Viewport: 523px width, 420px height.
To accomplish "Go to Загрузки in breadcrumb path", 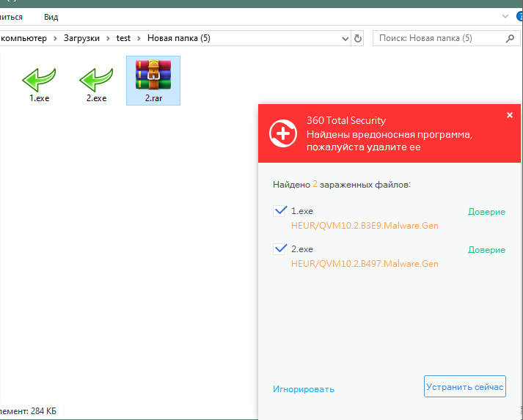I will pyautogui.click(x=81, y=38).
